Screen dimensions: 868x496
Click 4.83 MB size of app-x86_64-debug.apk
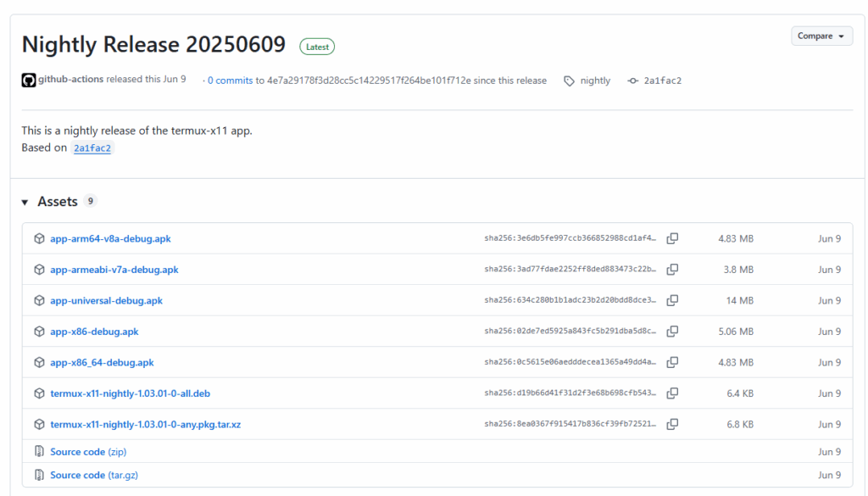point(736,363)
